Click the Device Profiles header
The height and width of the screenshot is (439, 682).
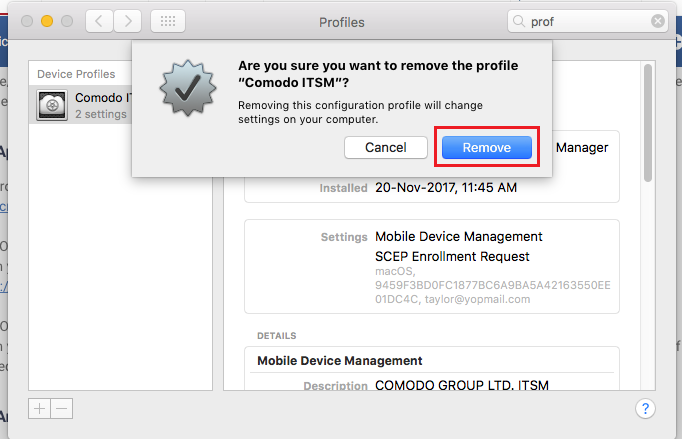coord(76,74)
